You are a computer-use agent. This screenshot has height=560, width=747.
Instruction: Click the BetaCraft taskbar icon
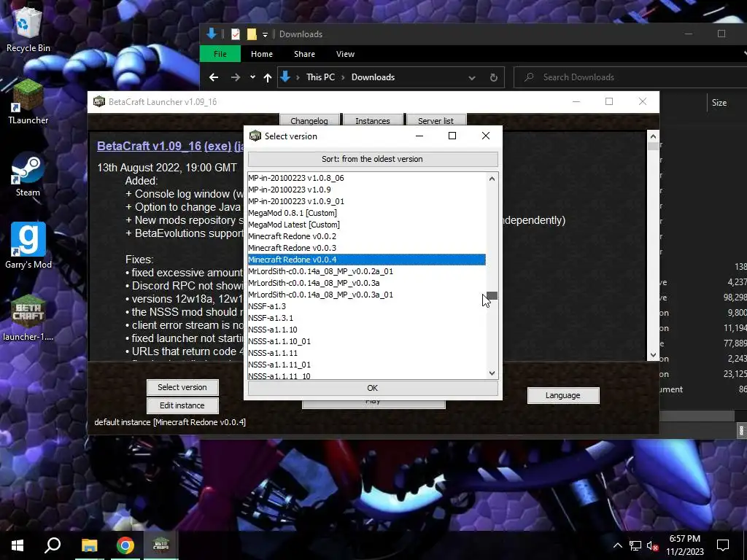click(161, 545)
